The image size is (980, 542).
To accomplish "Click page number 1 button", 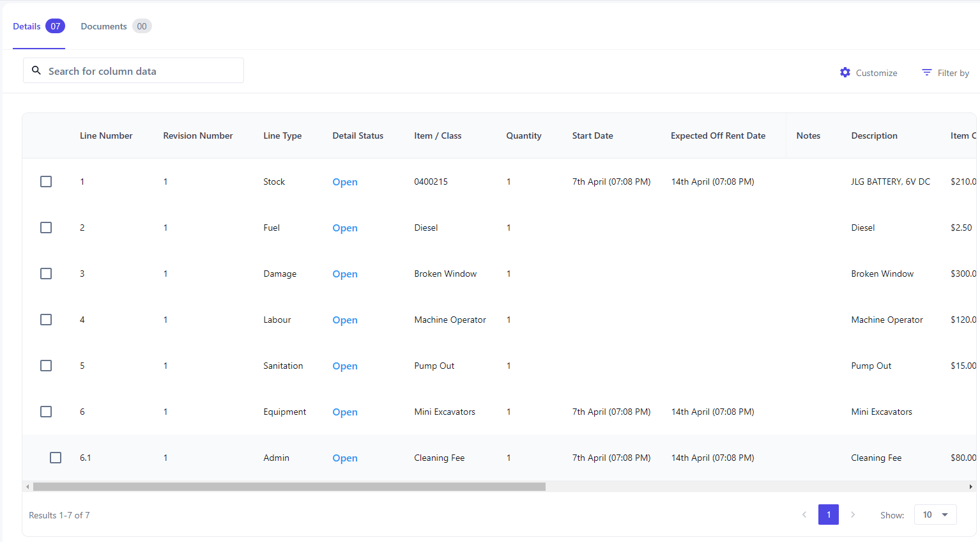I will [829, 515].
